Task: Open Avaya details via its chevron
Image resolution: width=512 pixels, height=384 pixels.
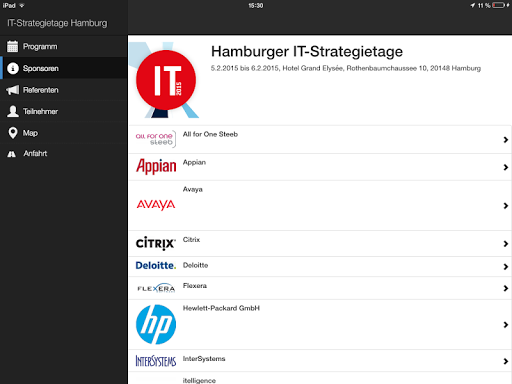Action: (506, 206)
